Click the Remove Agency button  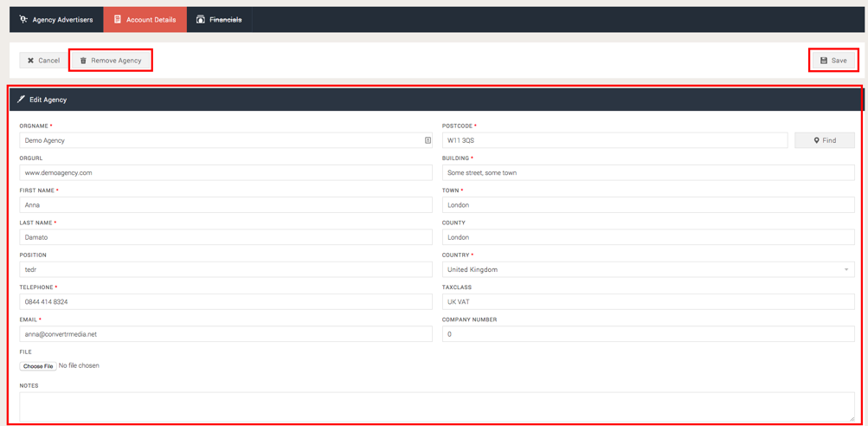click(x=111, y=61)
